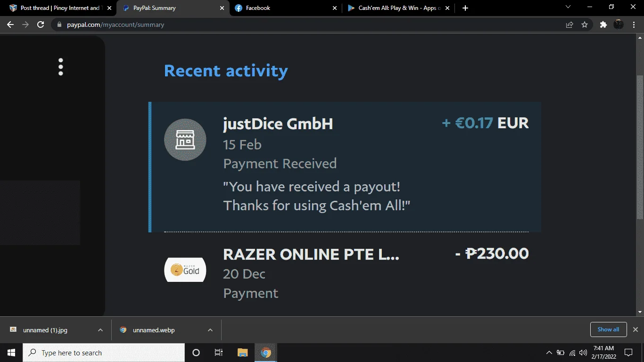This screenshot has width=644, height=362.
Task: Open the unnamed (1).jpg downloaded file
Action: (45, 330)
